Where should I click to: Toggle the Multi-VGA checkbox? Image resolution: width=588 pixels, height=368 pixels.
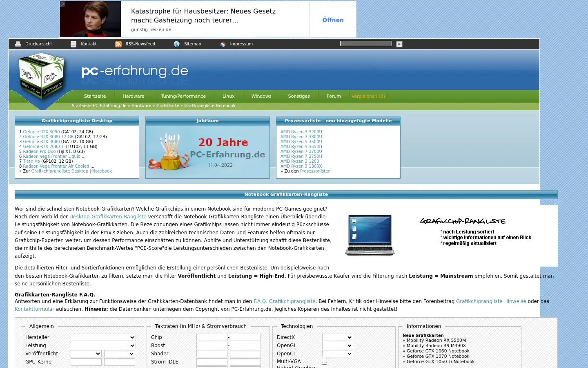(325, 361)
